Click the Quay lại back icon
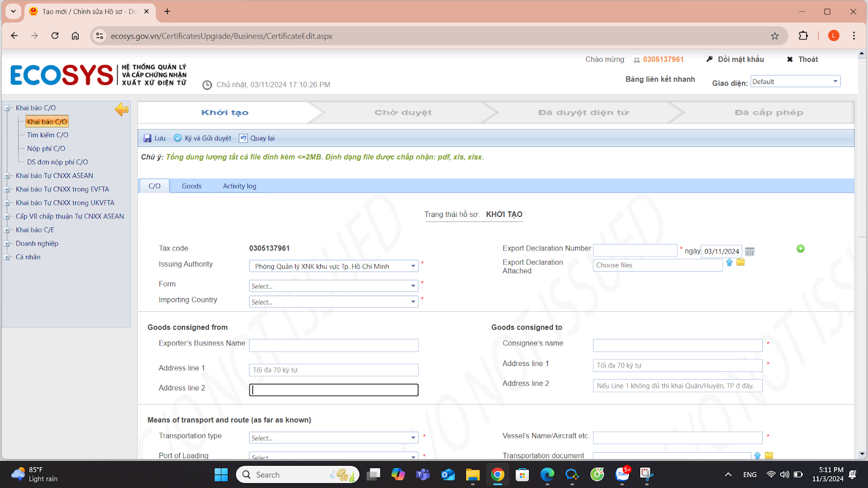 tap(243, 138)
